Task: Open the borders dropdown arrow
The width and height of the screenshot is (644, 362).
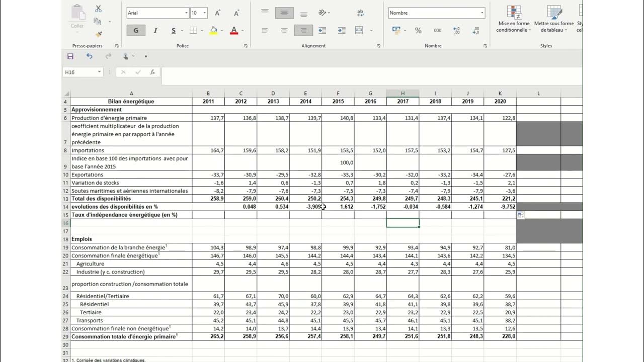Action: point(202,31)
